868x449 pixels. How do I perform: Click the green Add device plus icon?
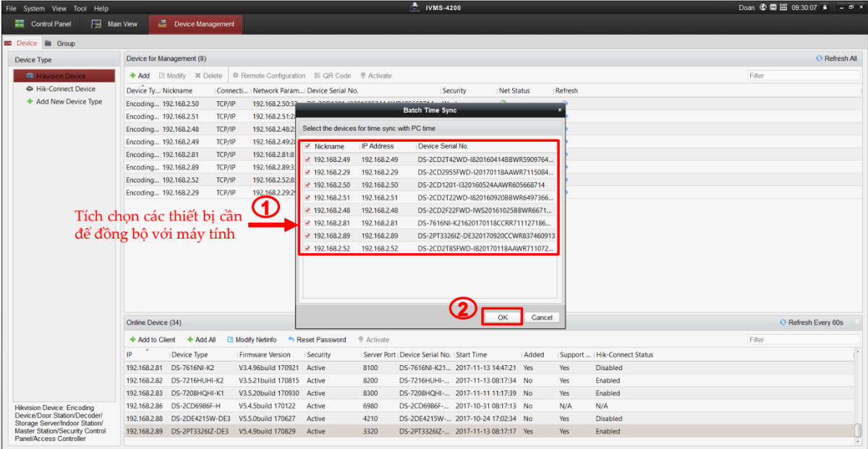(x=133, y=76)
